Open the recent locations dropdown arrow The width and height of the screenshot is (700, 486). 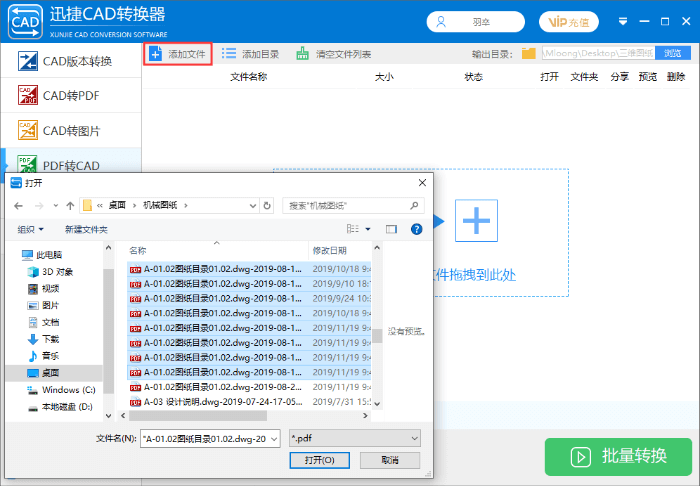55,206
